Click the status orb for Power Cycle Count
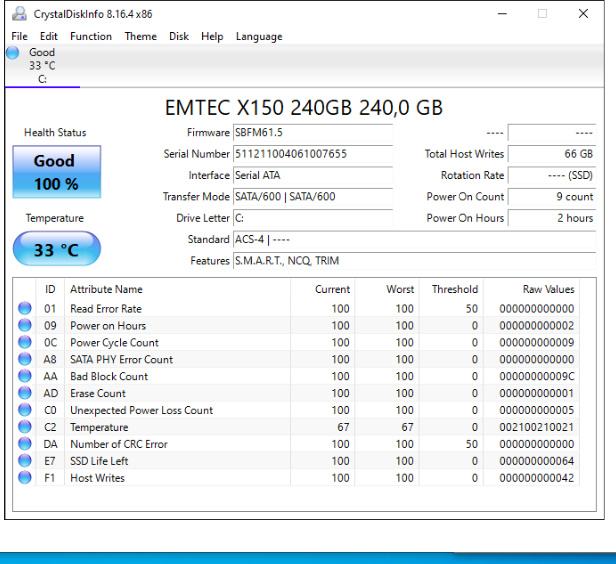The width and height of the screenshot is (616, 564). tap(23, 343)
